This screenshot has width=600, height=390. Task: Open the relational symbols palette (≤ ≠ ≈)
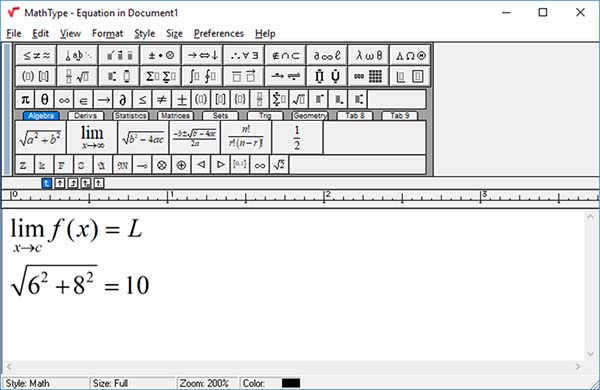tap(36, 55)
